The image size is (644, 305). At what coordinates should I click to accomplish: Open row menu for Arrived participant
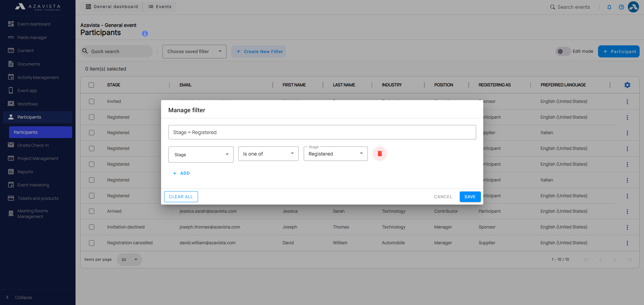click(x=627, y=212)
